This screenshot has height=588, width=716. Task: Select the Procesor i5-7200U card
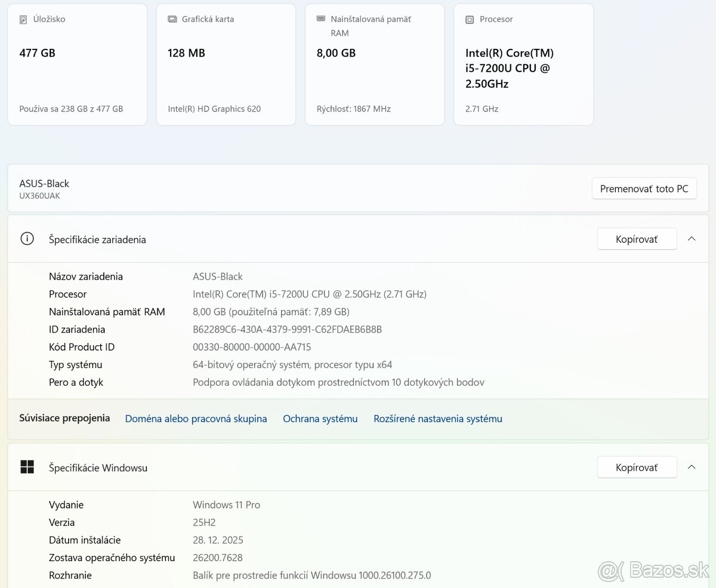pos(523,66)
